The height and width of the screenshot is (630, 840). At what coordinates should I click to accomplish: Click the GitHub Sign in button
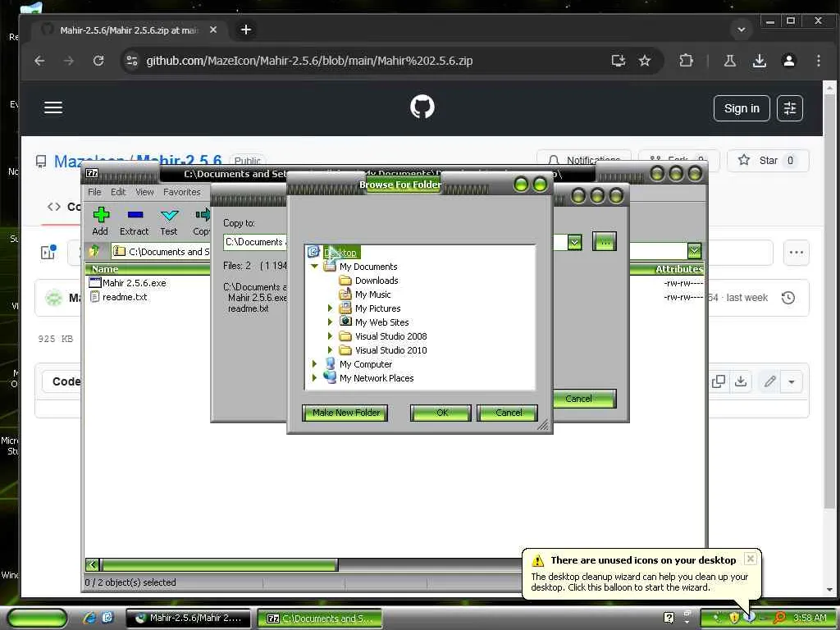(742, 108)
